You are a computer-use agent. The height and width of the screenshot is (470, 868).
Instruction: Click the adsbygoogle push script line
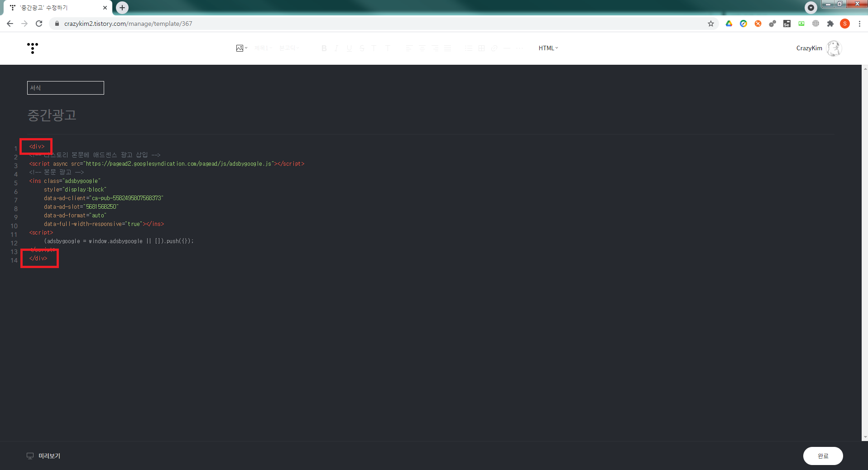click(x=119, y=241)
